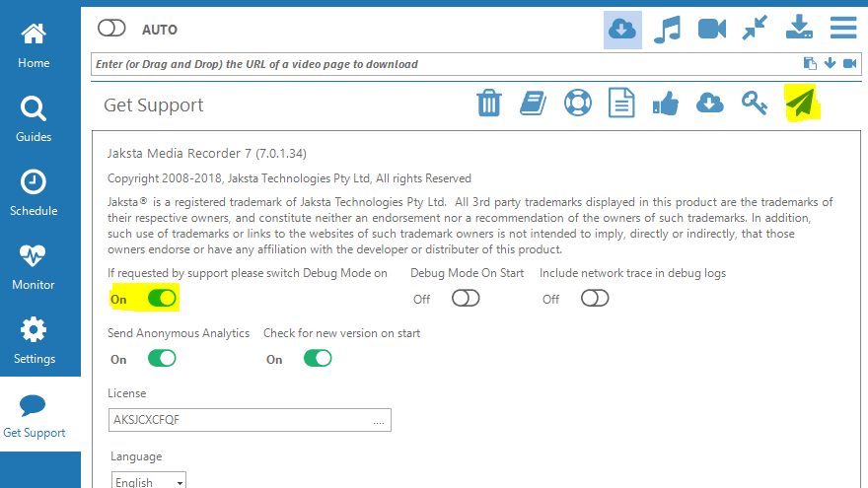Toggle Send Anonymous Analytics switch
The width and height of the screenshot is (868, 488).
point(162,359)
